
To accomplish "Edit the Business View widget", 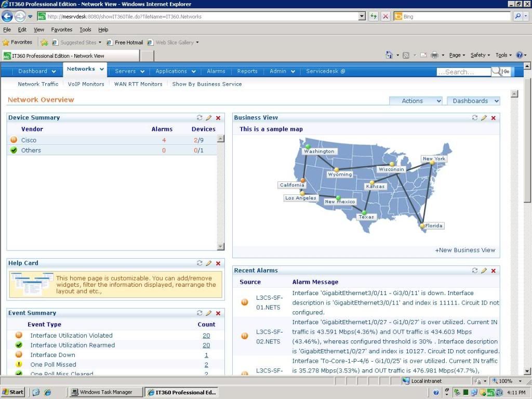I will point(484,117).
